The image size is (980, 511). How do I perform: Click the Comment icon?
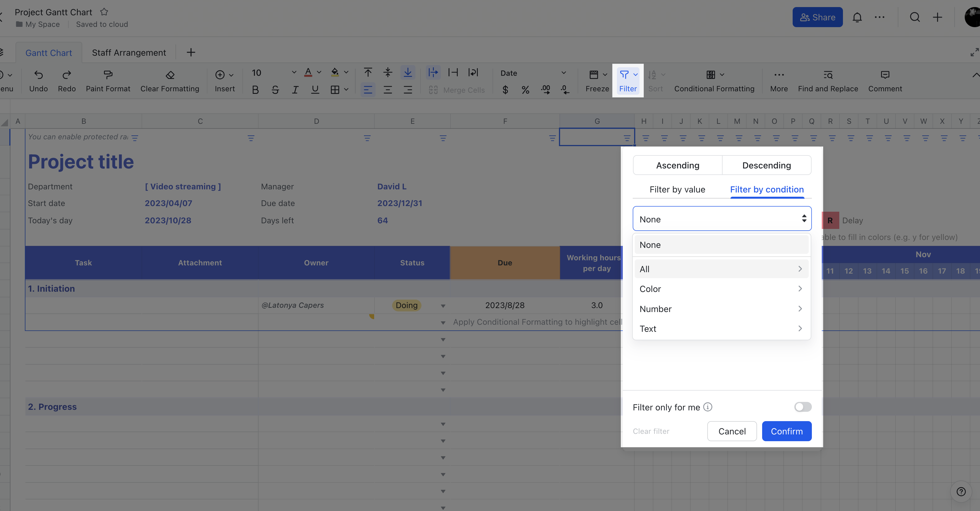pos(885,80)
